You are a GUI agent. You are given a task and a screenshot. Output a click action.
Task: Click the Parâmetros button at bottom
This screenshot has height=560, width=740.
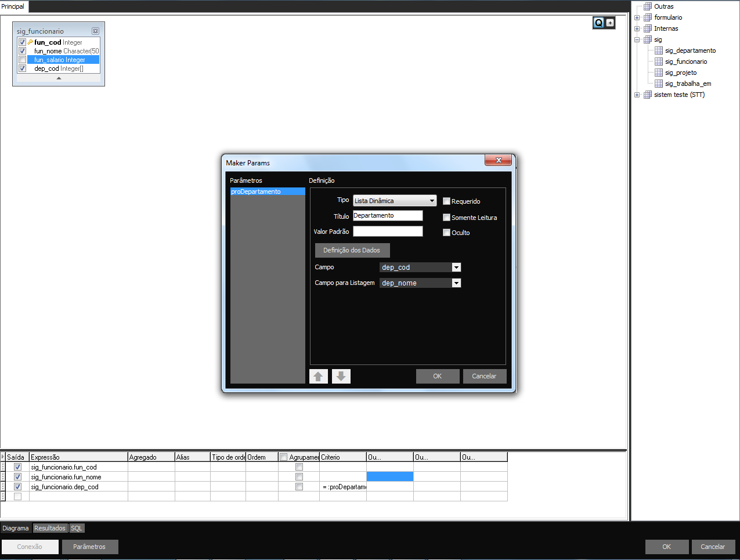(x=89, y=547)
